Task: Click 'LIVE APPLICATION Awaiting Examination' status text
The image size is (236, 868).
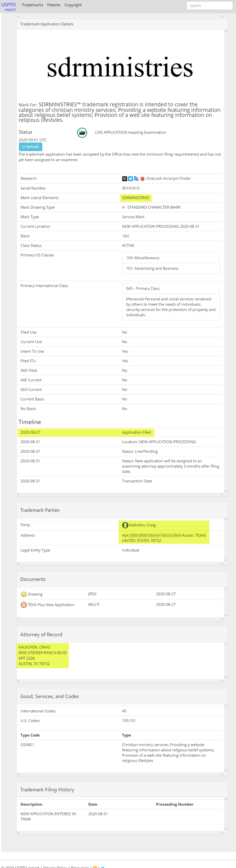Action: 131,132
